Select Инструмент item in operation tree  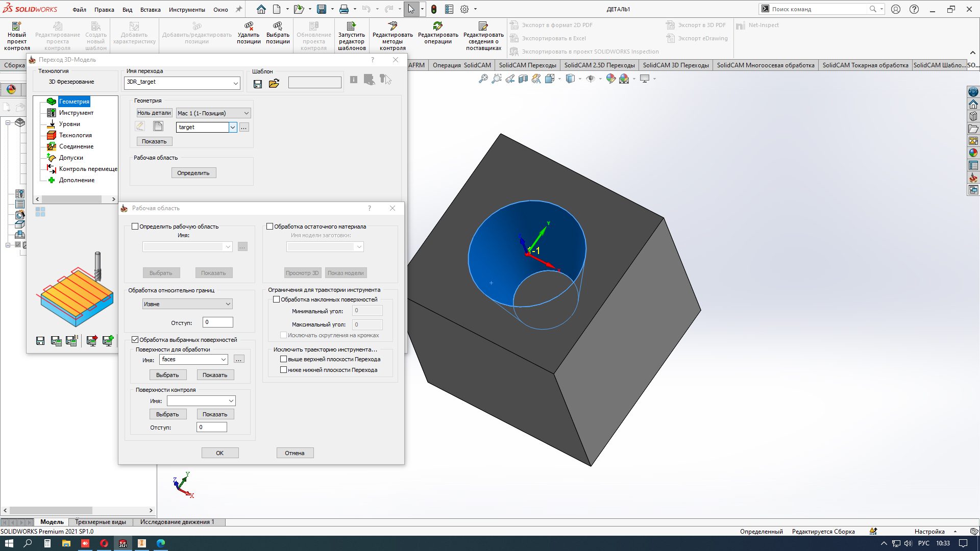click(x=76, y=113)
